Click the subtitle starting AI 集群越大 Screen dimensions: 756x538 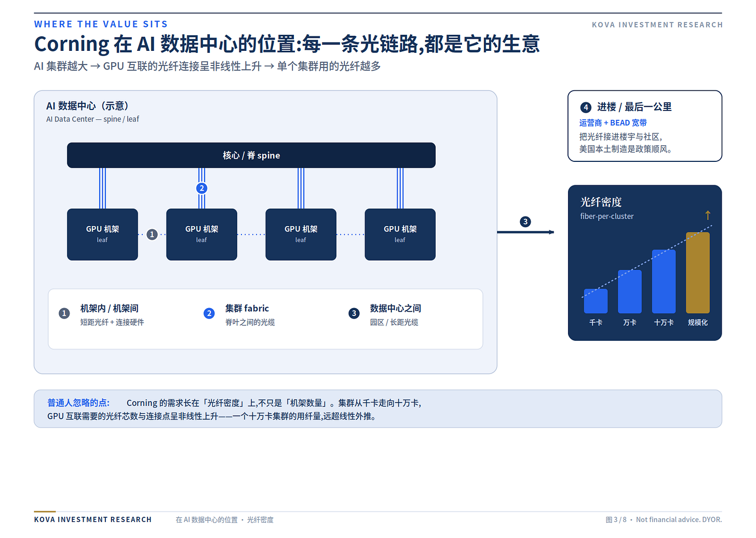207,66
